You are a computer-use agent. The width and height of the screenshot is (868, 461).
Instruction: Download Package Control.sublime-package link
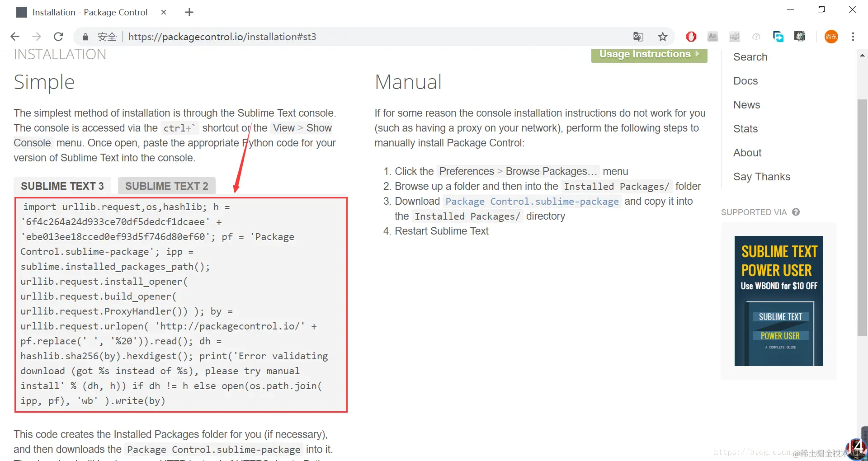click(532, 202)
